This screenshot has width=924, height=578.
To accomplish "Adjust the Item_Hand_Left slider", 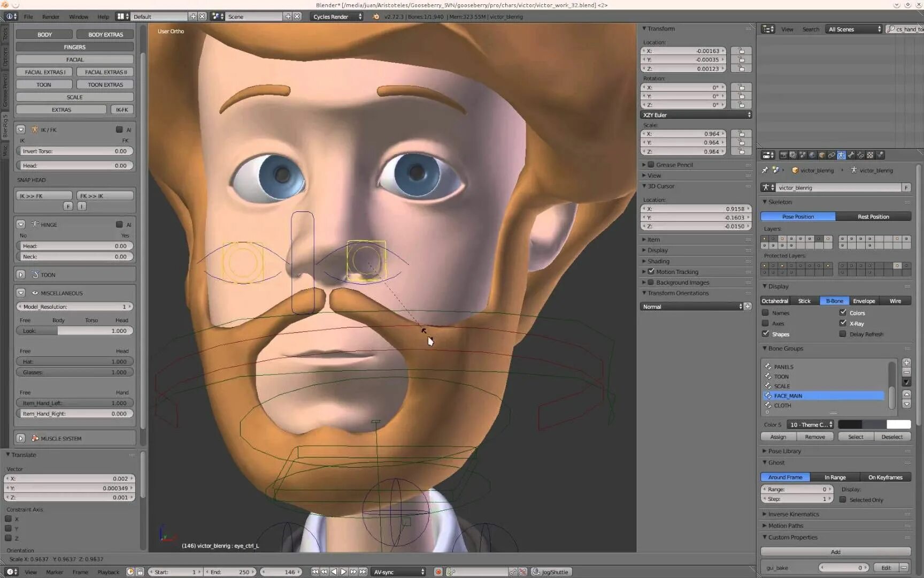I will coord(75,403).
